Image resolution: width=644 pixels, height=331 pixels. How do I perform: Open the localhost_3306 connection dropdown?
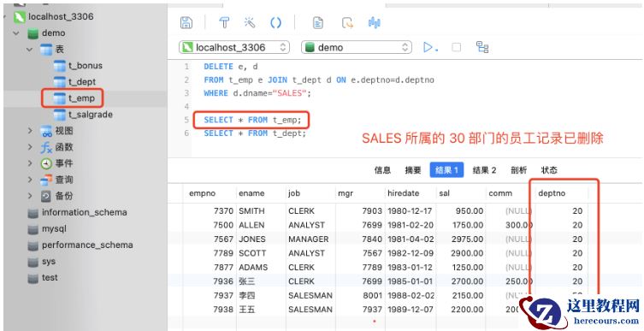[234, 47]
